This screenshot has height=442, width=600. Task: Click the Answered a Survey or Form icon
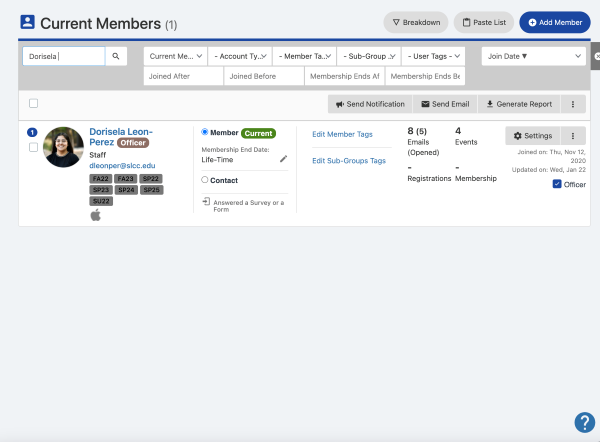point(206,201)
